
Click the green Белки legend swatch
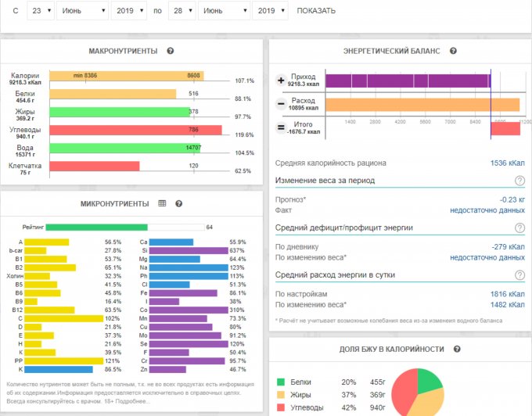click(x=282, y=382)
